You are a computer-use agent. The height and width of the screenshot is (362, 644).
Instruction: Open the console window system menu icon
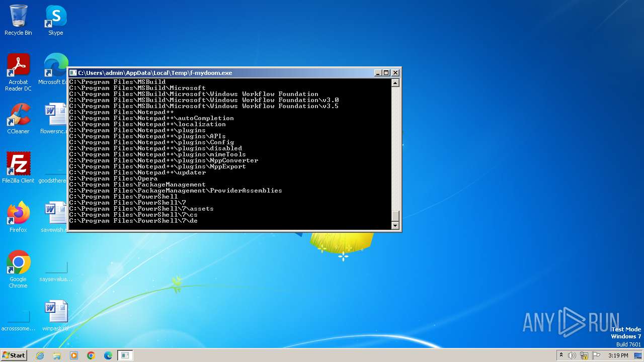point(73,73)
